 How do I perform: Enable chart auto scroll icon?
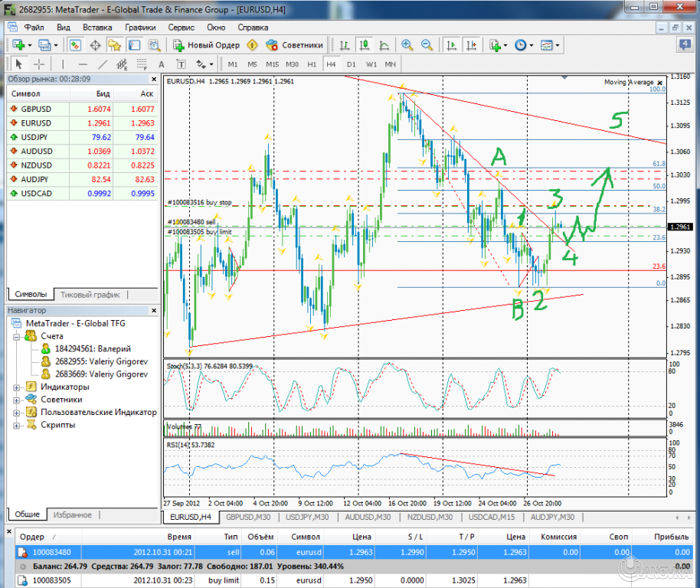[x=452, y=44]
